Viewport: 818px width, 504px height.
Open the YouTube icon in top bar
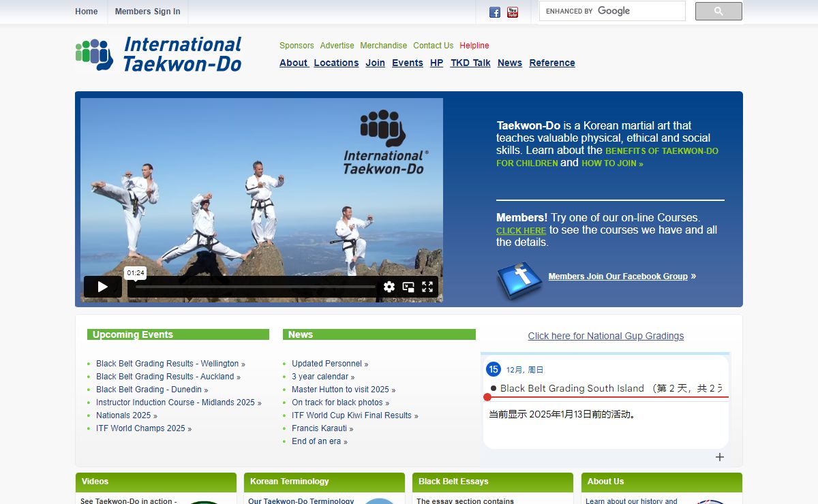[513, 12]
